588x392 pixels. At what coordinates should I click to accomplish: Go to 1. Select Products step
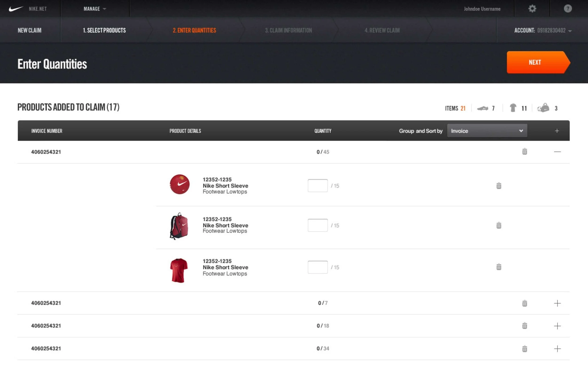[104, 30]
